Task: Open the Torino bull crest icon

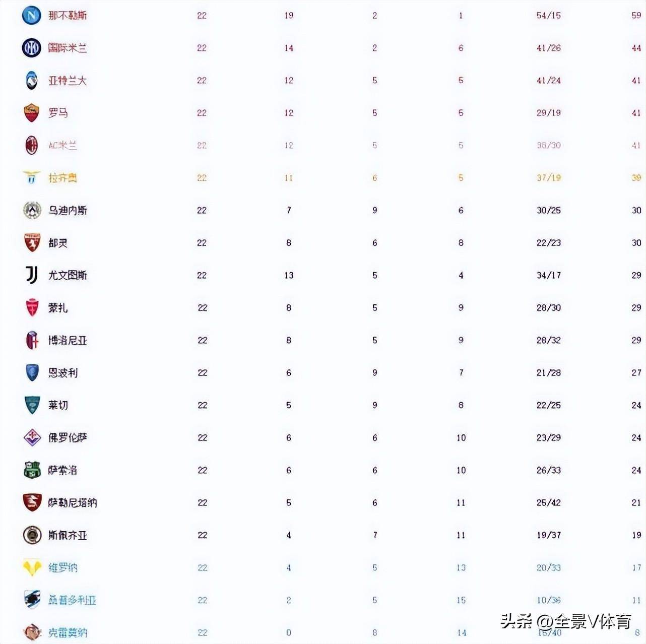Action: (32, 242)
